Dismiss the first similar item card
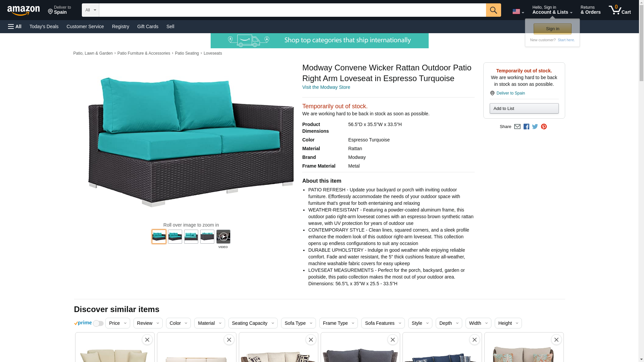Screen dimensions: 644x362 coord(147,340)
